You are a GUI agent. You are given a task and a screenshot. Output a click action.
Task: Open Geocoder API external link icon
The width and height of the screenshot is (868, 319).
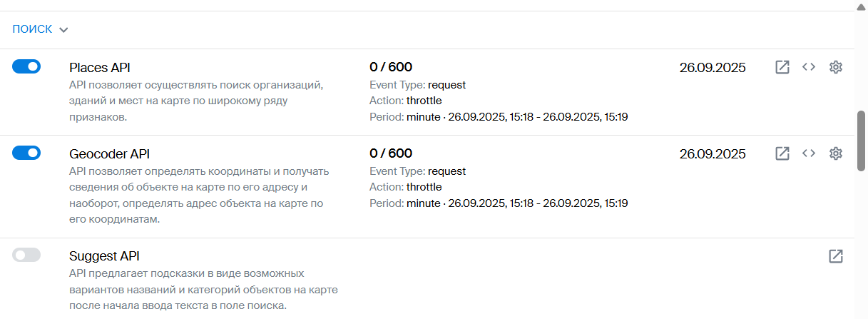pos(782,153)
